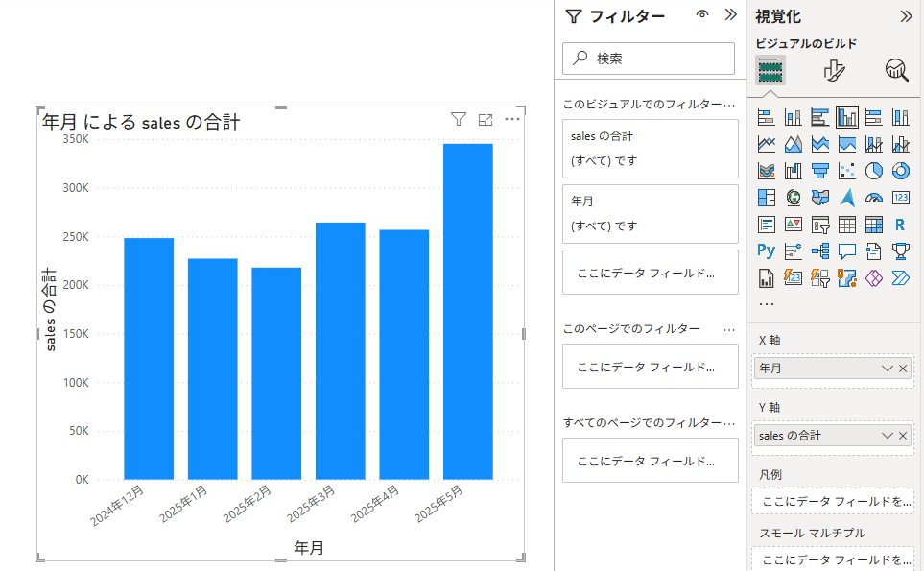Insert the pie chart visual

pyautogui.click(x=874, y=171)
